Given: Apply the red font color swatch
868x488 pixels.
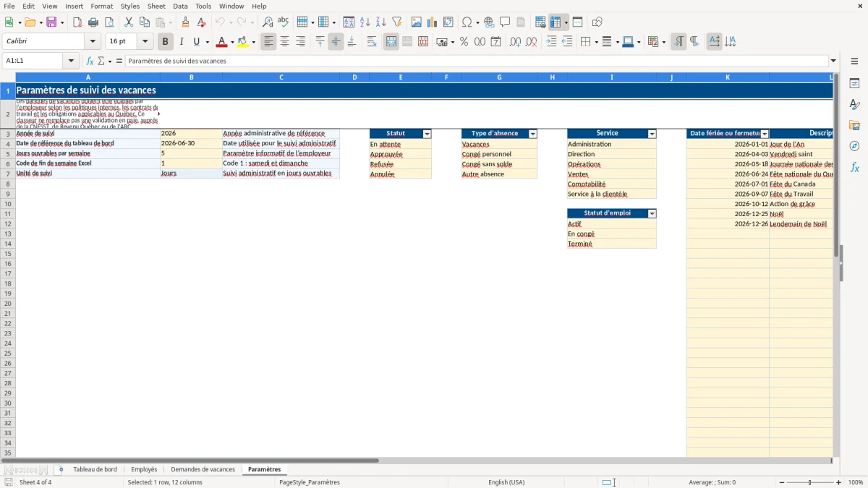Looking at the screenshot, I should (x=222, y=42).
